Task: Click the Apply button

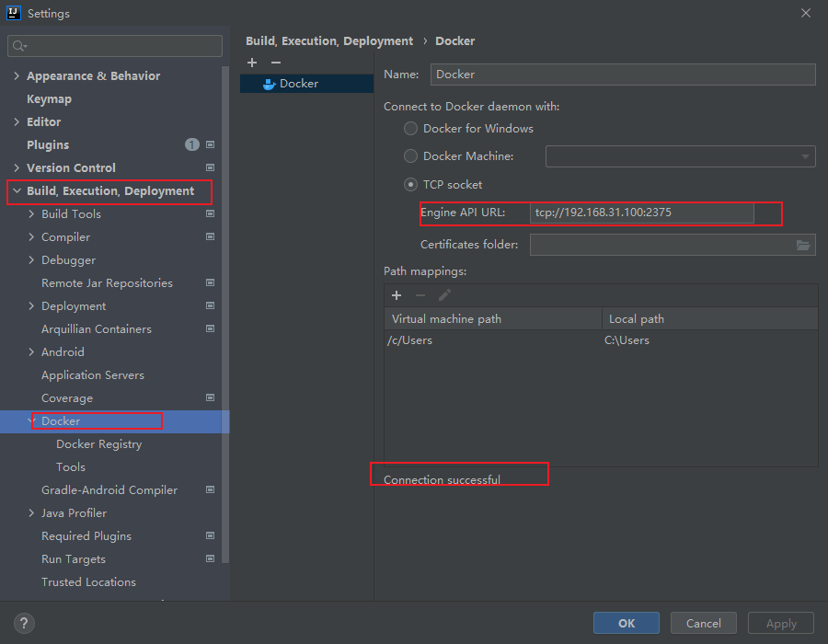Action: (781, 624)
